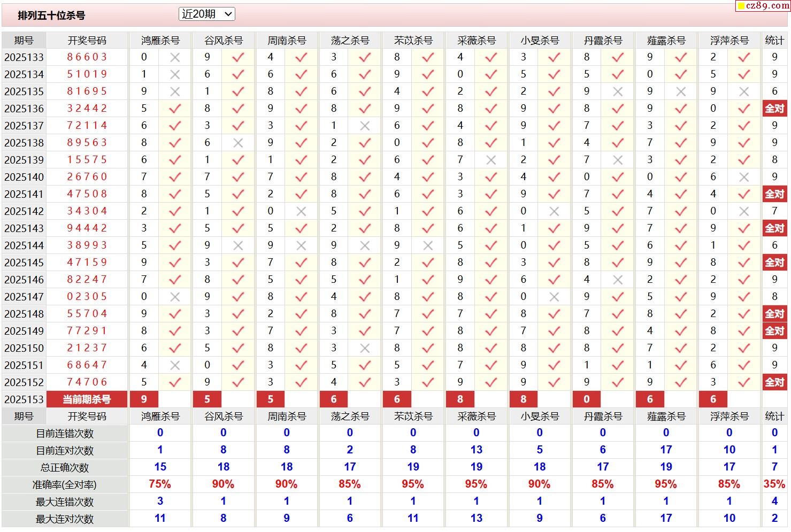
Task: Click the top 浮萍杀号 column header
Action: pos(729,41)
